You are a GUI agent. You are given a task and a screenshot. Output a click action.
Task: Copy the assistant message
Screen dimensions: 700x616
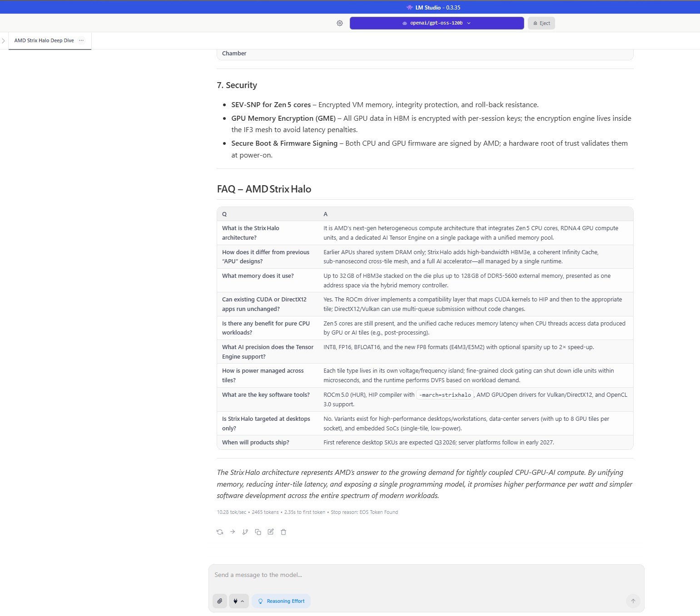tap(258, 532)
